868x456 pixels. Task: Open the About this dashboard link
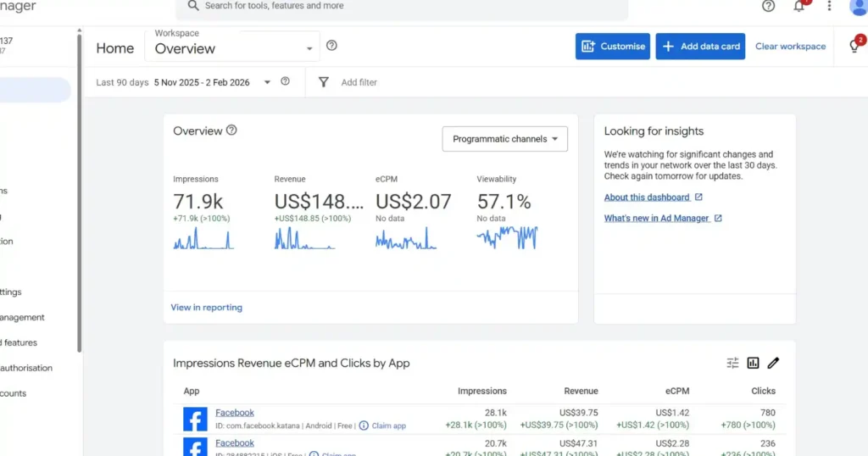[x=647, y=197]
